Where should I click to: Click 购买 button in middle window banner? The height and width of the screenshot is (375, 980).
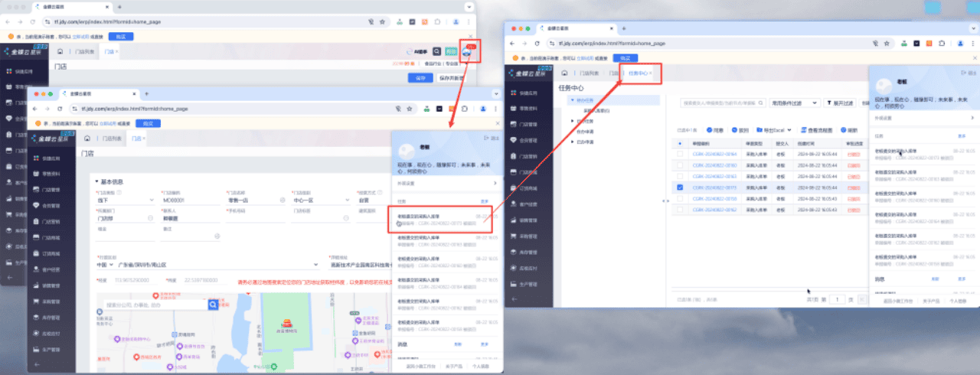147,122
